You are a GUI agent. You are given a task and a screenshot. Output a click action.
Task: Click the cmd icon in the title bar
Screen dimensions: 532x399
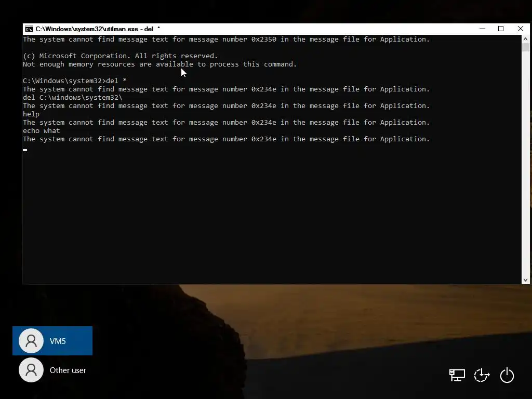click(x=29, y=29)
